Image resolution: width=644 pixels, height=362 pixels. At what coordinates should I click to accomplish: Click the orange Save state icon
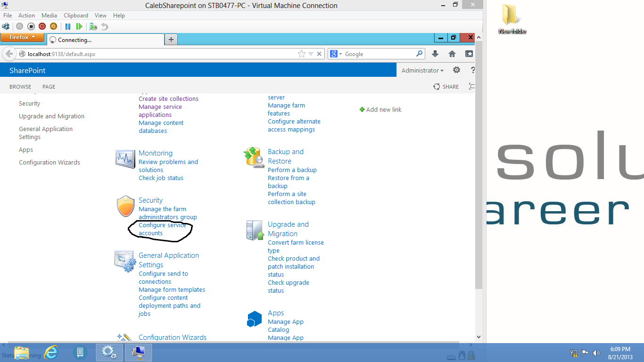(x=53, y=26)
